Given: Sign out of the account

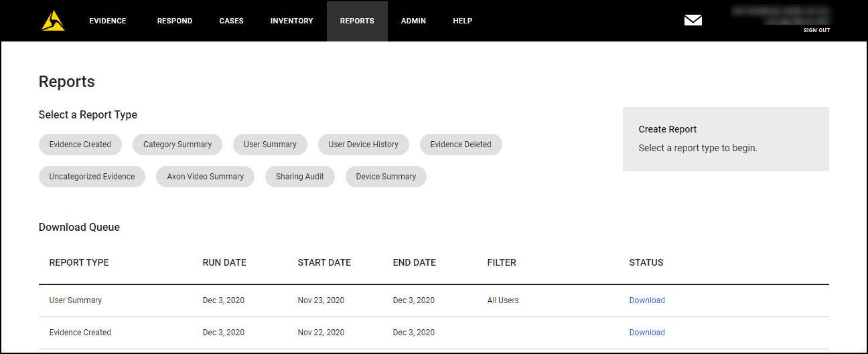Looking at the screenshot, I should pyautogui.click(x=816, y=30).
